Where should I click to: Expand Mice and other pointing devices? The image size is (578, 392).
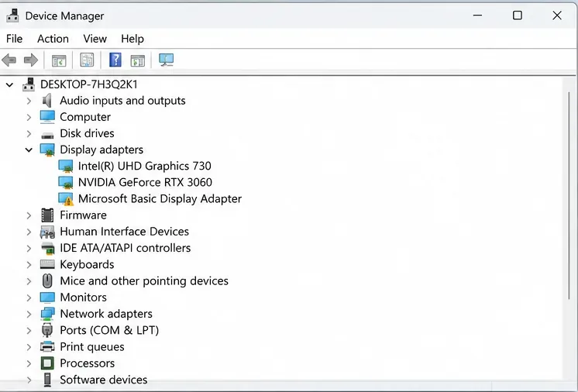(29, 281)
